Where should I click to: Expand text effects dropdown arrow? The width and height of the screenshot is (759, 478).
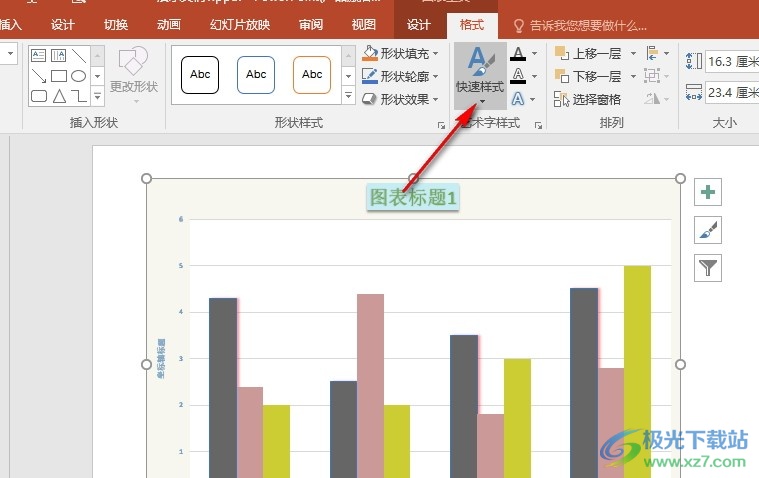533,99
